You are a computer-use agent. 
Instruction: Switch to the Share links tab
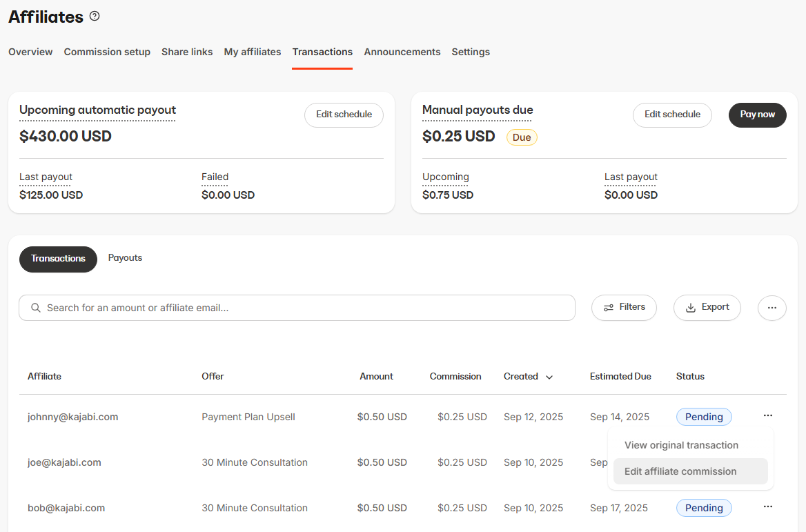187,52
